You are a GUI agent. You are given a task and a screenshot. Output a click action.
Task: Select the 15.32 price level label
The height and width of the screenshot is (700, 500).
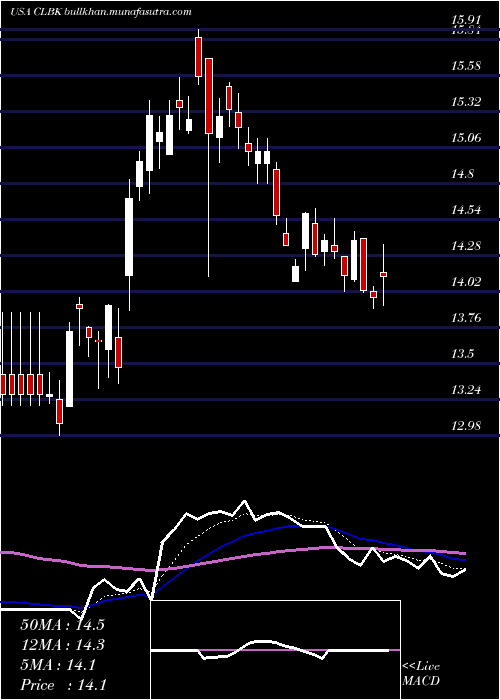pyautogui.click(x=466, y=102)
